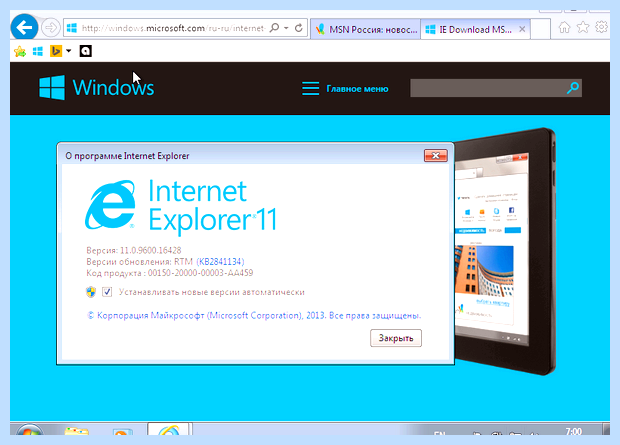Click the taskbar clock showing 7:00
Viewport: 620px width, 445px height.
[x=574, y=431]
